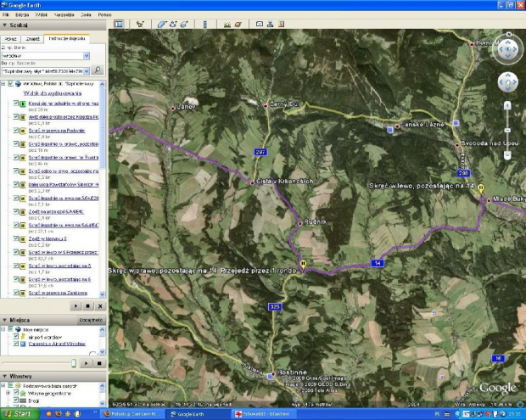Click the Dodaj treść button
This screenshot has height=420, width=526.
(x=91, y=320)
